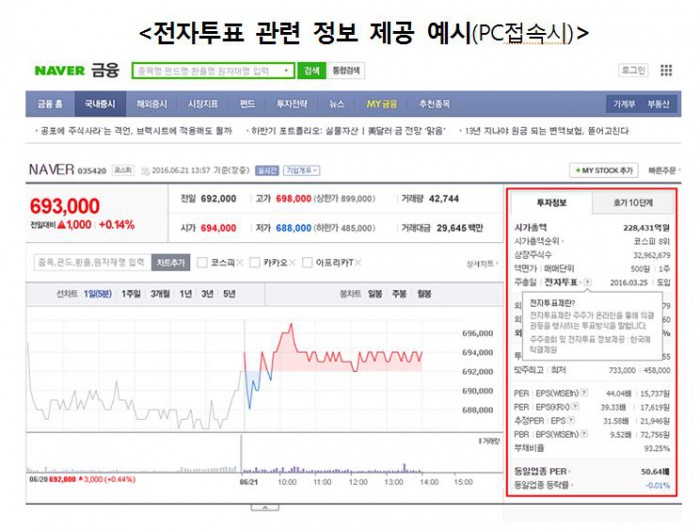Screen dimensions: 700x532
Task: Click the green 검색 button
Action: coord(311,71)
